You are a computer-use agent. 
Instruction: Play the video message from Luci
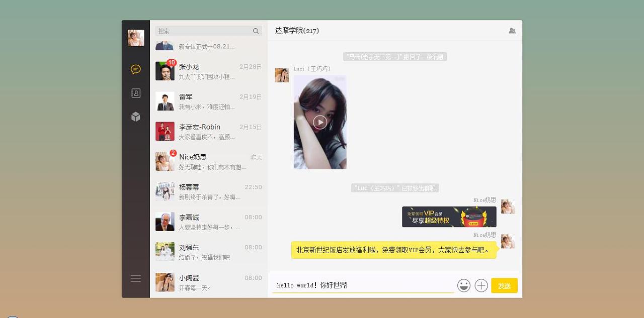point(320,122)
